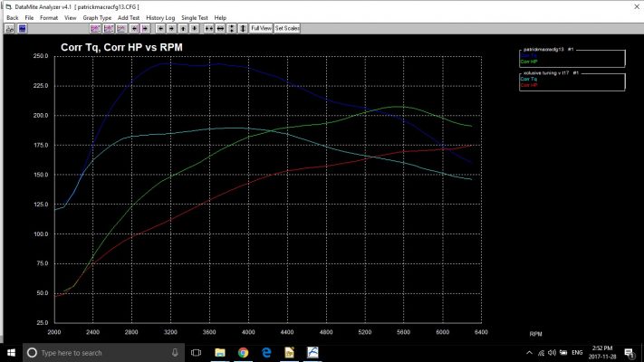Open the Back menu item
Screen dimensions: 644x362
[x=13, y=18]
